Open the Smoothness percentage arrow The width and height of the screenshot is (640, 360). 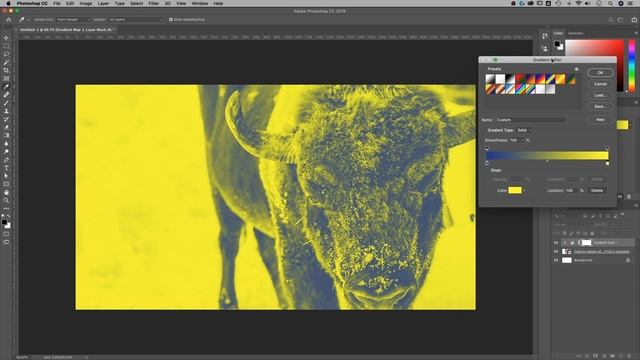(522, 140)
